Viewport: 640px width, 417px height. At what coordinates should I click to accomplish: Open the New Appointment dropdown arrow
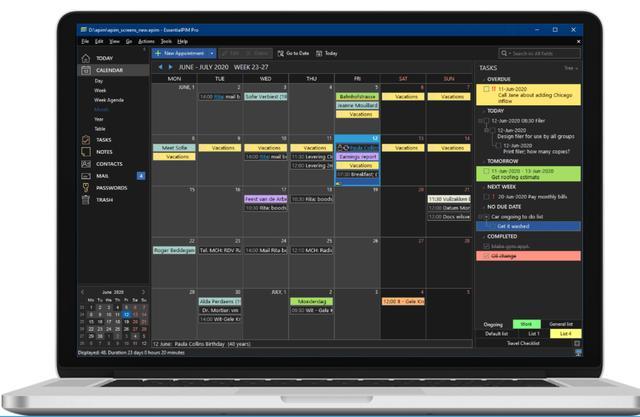point(211,52)
